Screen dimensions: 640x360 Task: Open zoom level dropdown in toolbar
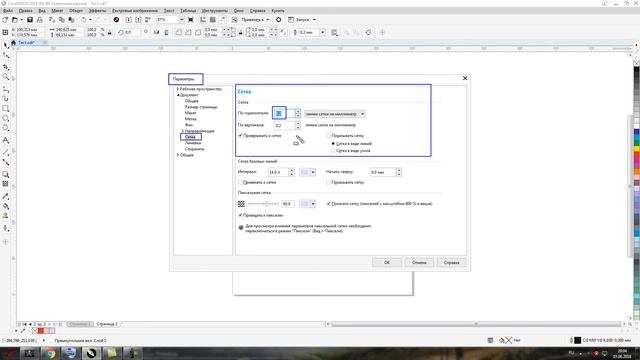coord(182,20)
